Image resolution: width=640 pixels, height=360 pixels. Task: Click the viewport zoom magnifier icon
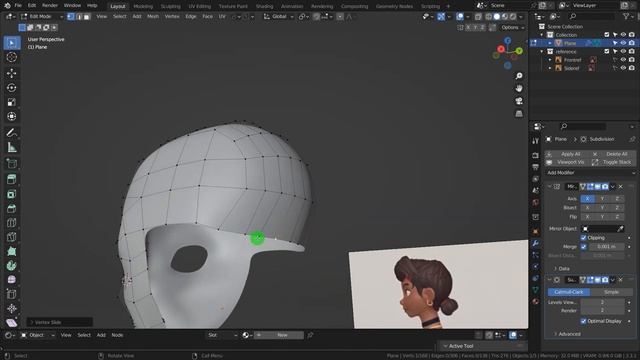click(519, 76)
